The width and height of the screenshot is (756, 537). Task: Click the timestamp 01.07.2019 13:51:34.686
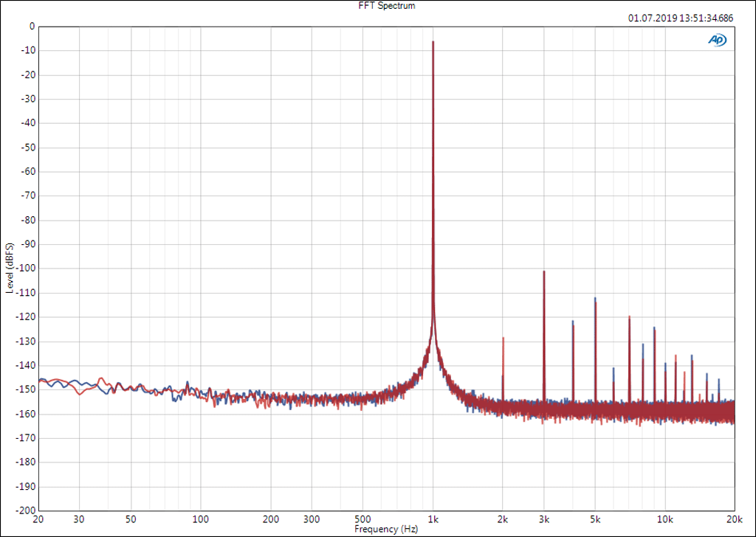point(681,18)
